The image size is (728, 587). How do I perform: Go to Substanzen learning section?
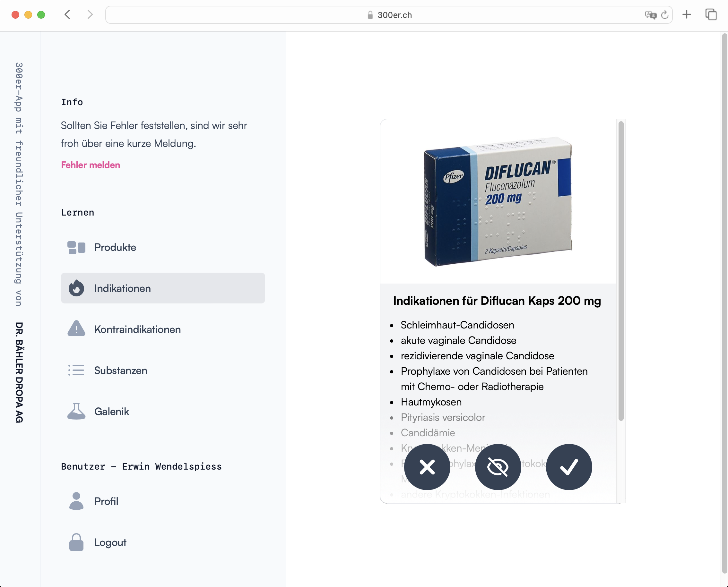[120, 370]
